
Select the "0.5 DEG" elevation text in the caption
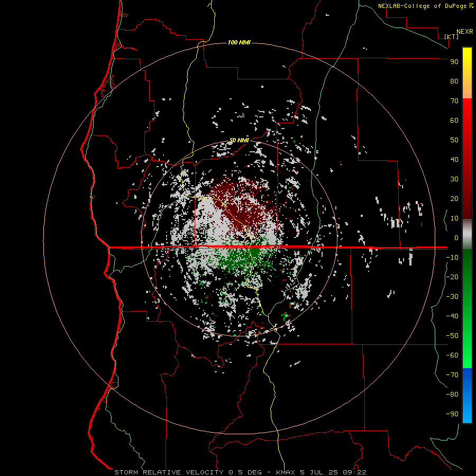coord(245,472)
